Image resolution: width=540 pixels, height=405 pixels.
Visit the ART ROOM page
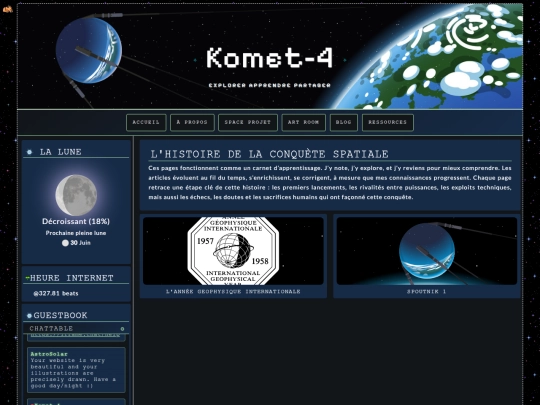coord(303,123)
